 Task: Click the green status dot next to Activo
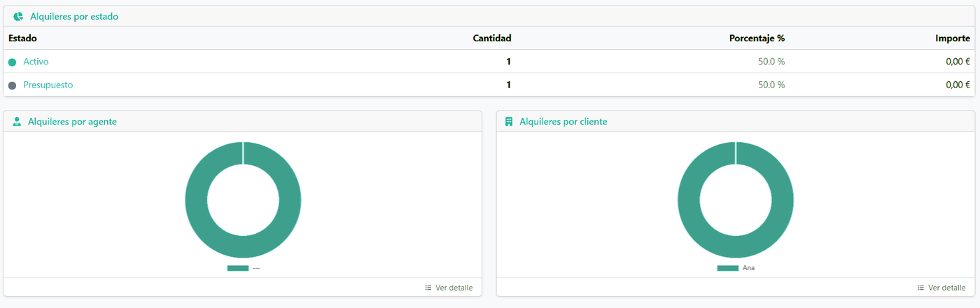click(12, 62)
